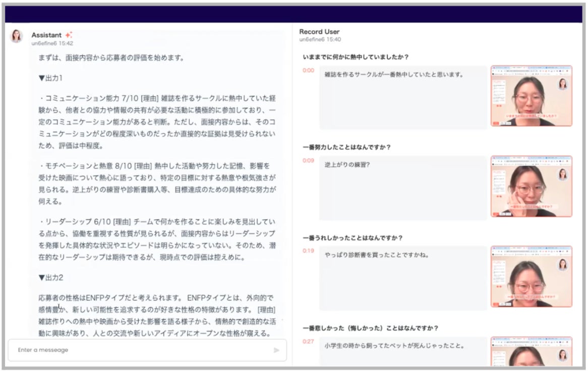Viewport: 588px width, 372px height.
Task: Click the Assistant avatar picture
Action: [x=16, y=36]
